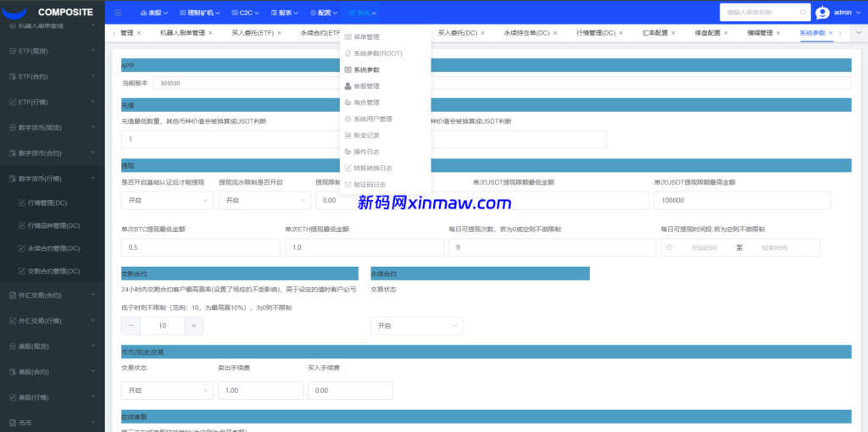Click the 当前版本 input field

502,83
